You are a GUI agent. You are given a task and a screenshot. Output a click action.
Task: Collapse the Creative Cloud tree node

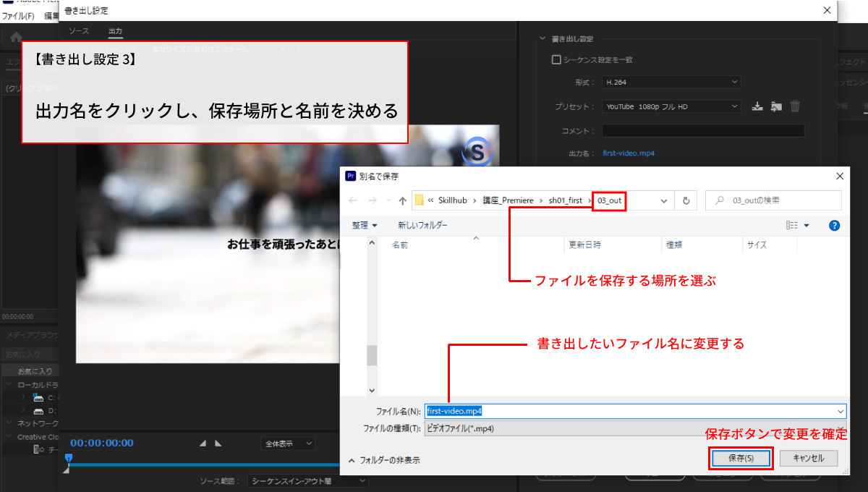pyautogui.click(x=9, y=437)
